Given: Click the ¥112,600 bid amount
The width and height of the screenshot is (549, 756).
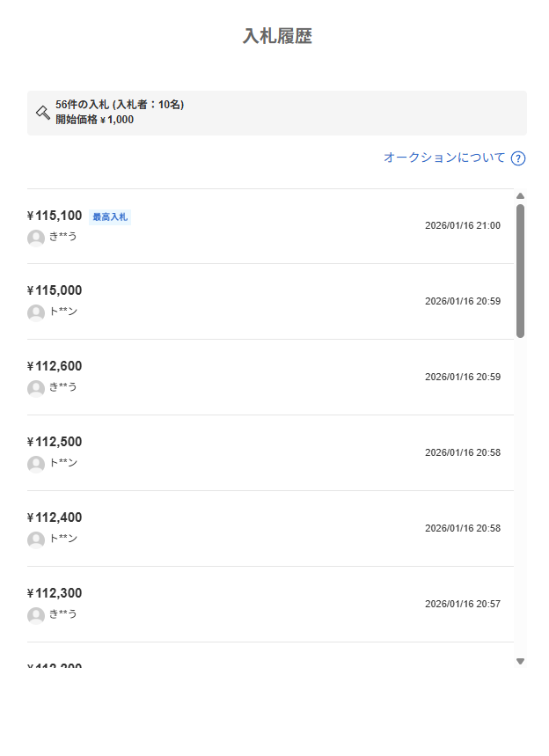Looking at the screenshot, I should pyautogui.click(x=55, y=366).
